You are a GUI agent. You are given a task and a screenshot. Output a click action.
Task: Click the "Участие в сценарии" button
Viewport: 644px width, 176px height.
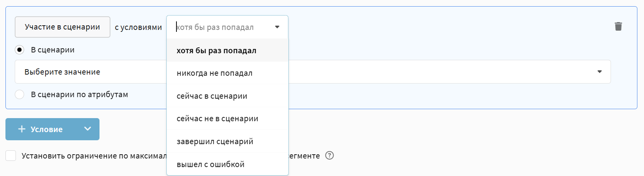[x=62, y=27]
